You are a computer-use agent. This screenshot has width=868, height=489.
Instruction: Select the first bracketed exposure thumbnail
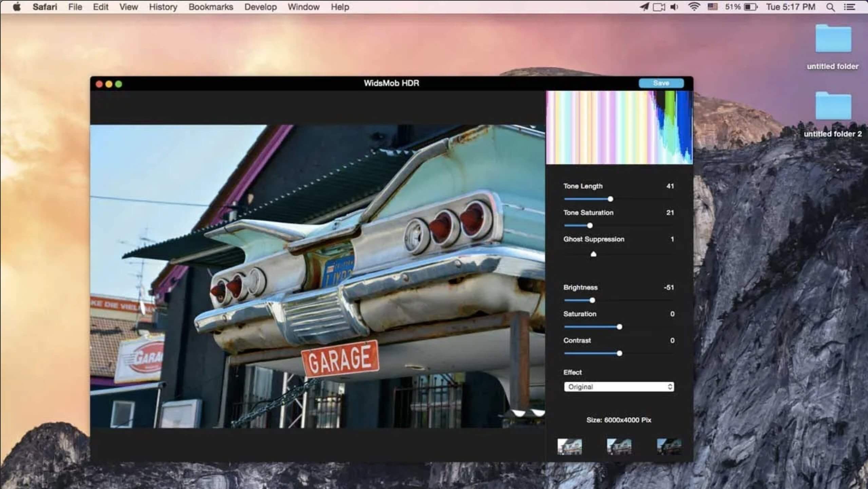[569, 446]
